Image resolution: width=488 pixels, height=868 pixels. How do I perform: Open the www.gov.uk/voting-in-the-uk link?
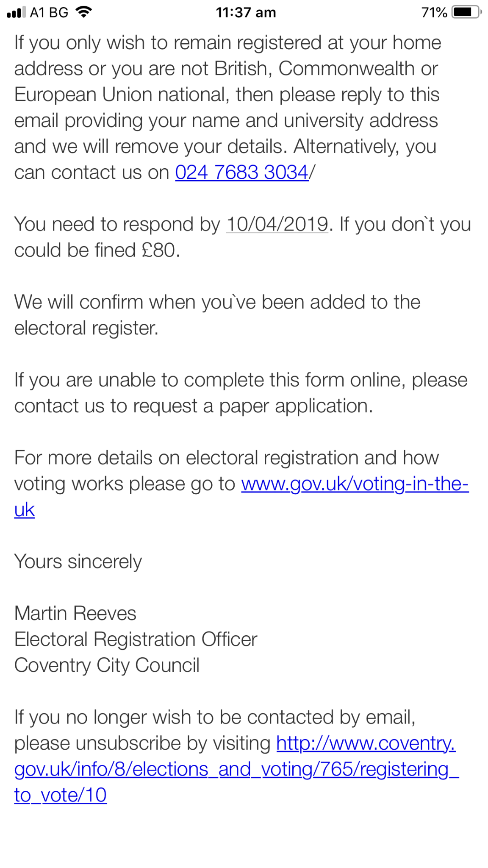[x=355, y=484]
